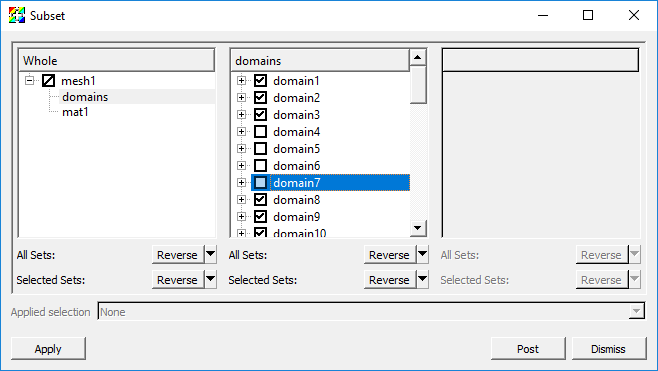Click the Subset window application icon
This screenshot has width=658, height=371.
(x=17, y=16)
